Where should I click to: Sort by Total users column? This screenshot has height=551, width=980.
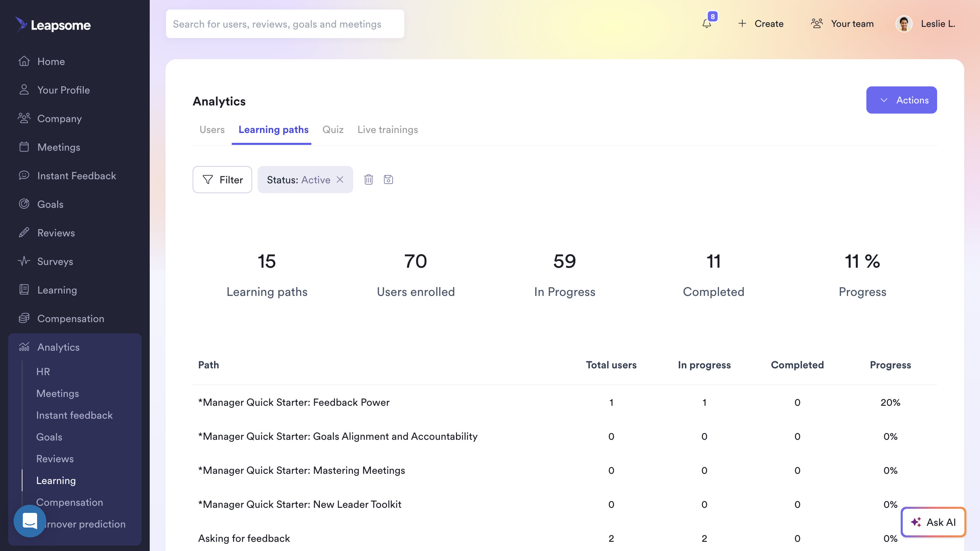point(611,365)
